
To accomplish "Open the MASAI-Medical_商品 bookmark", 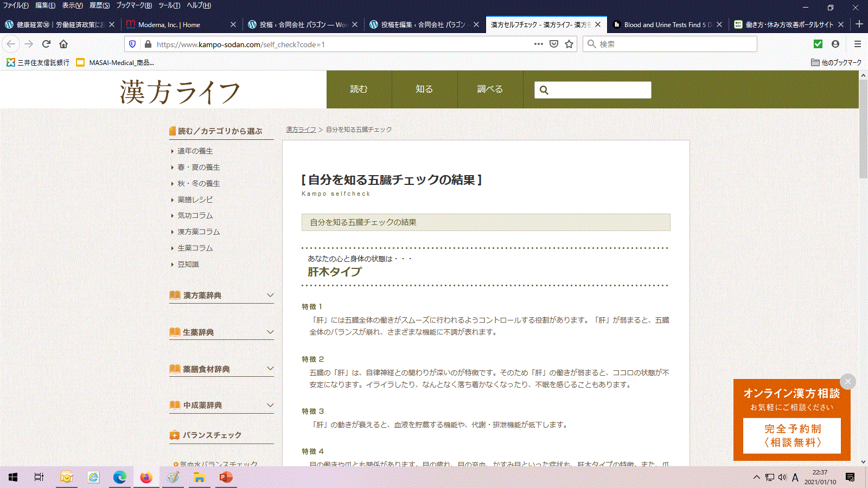I will click(x=115, y=62).
